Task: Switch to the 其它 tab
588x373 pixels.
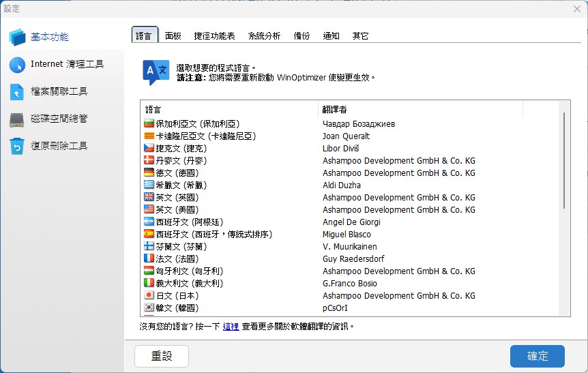Action: point(360,36)
